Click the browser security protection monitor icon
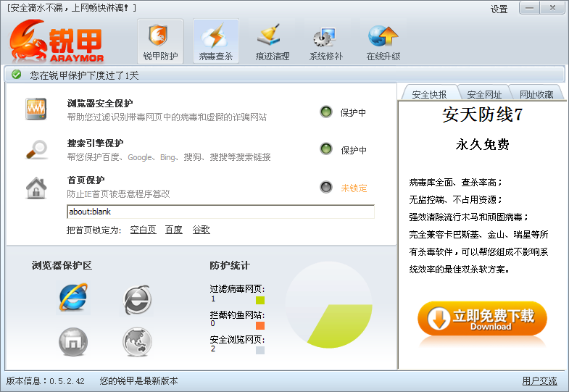Screen dimensions: 569x392 click(36, 109)
